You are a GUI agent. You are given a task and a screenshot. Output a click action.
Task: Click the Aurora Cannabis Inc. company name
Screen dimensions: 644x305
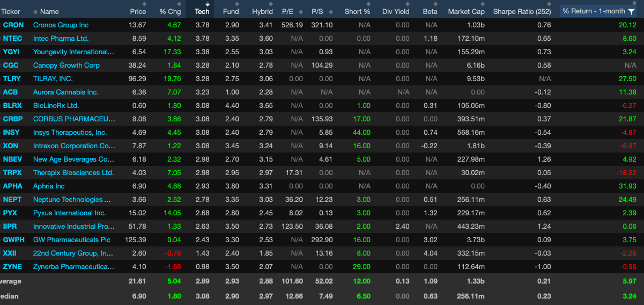pos(66,92)
